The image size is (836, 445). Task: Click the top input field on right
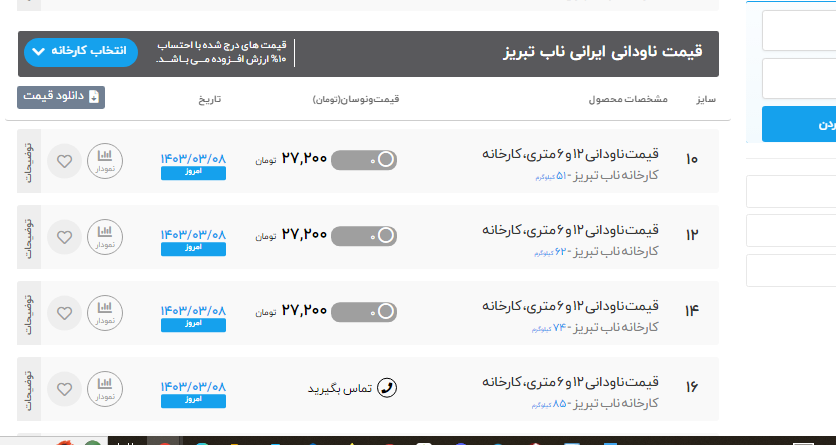(798, 30)
